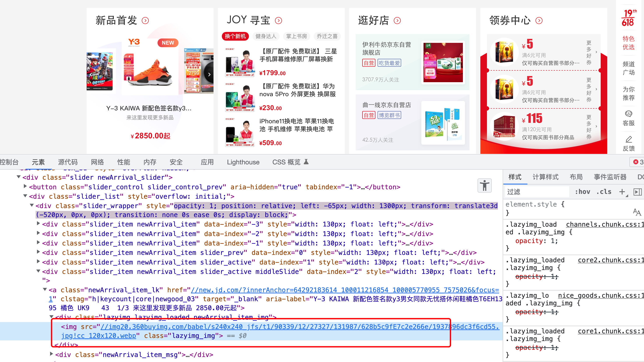
Task: Click the arrow icon beside 逛好店
Action: tap(397, 21)
